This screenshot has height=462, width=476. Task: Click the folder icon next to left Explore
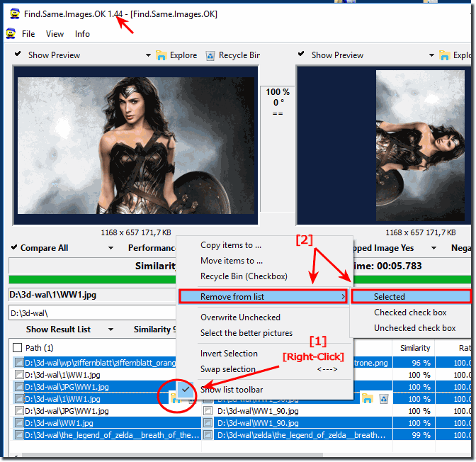161,55
